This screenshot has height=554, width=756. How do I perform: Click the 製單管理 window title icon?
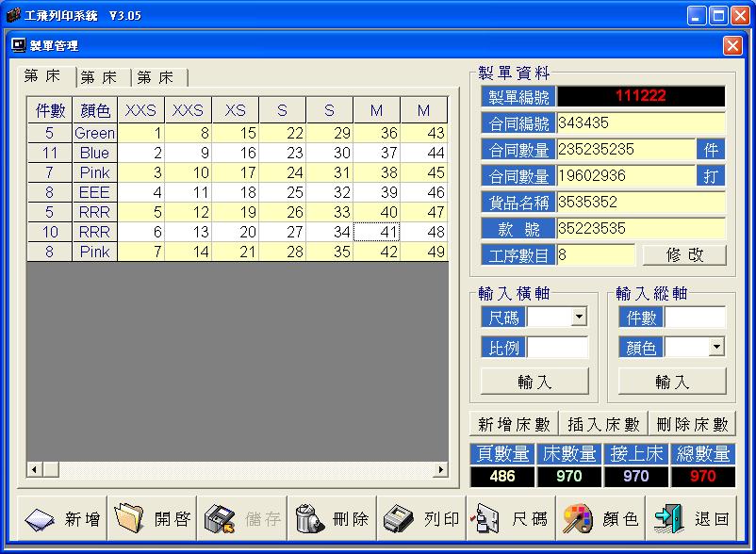(x=18, y=45)
